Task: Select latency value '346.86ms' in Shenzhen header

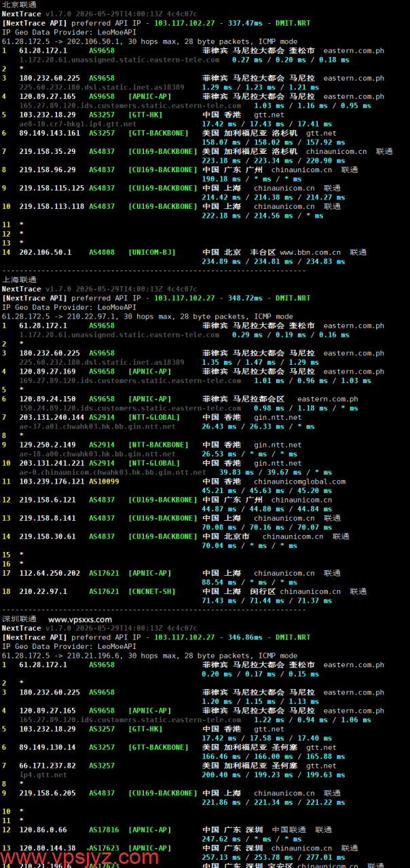Action: click(245, 637)
